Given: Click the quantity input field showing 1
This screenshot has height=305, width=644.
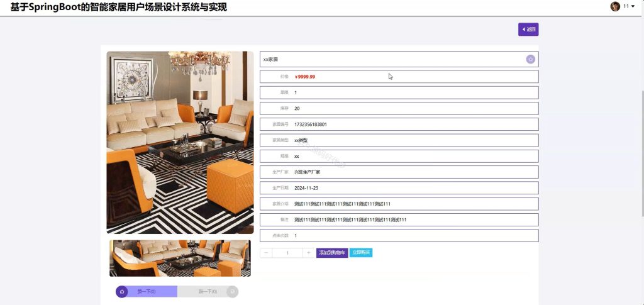Looking at the screenshot, I should click(x=287, y=253).
